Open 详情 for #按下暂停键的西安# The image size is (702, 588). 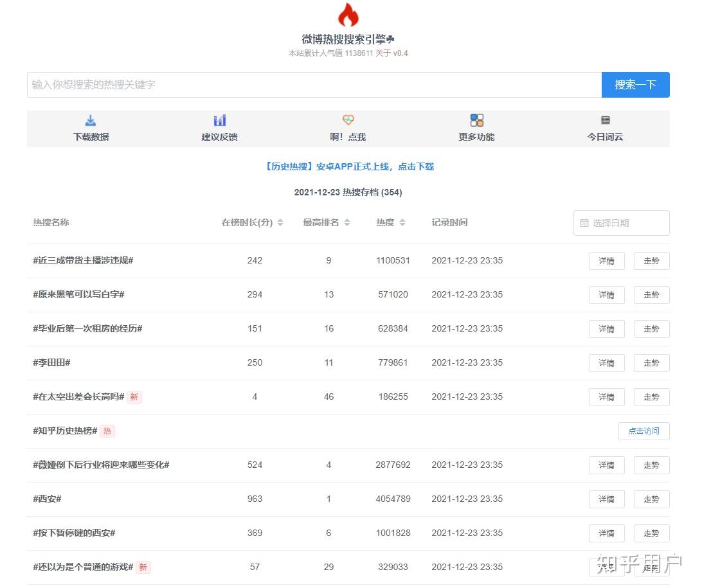click(607, 533)
